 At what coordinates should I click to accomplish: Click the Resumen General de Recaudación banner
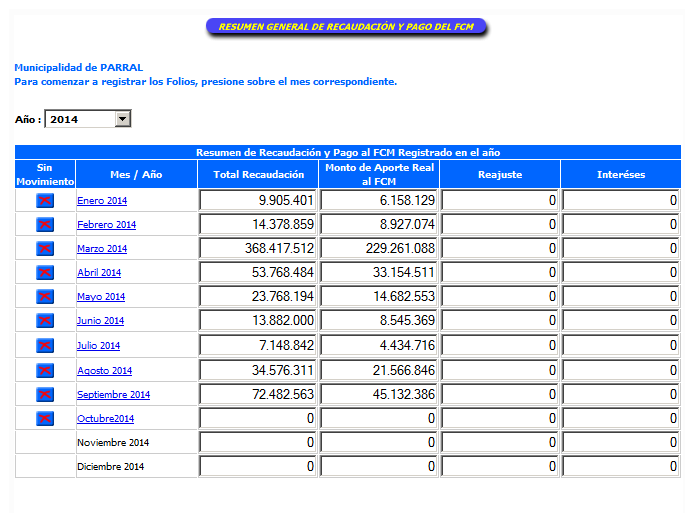tap(346, 27)
